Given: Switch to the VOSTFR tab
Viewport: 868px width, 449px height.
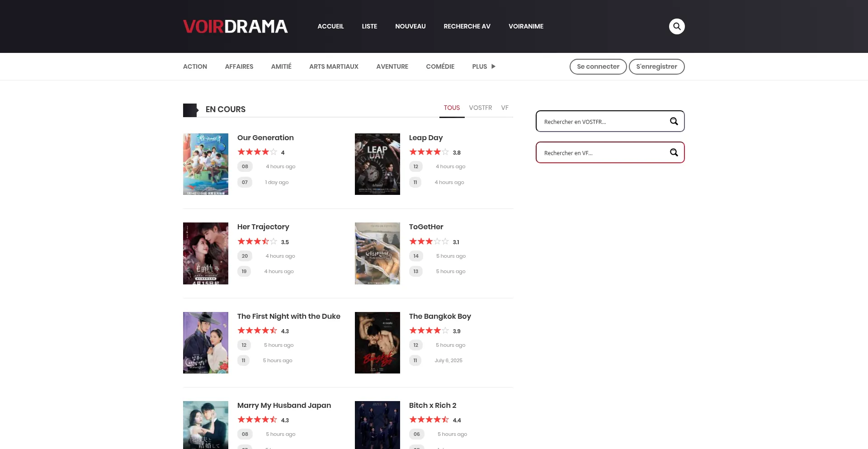Looking at the screenshot, I should pos(480,108).
